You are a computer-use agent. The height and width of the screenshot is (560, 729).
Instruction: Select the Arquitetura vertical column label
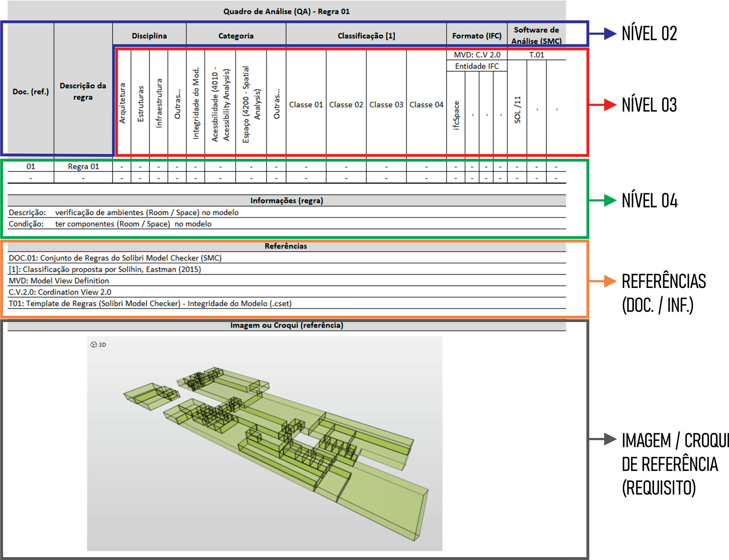(x=122, y=103)
